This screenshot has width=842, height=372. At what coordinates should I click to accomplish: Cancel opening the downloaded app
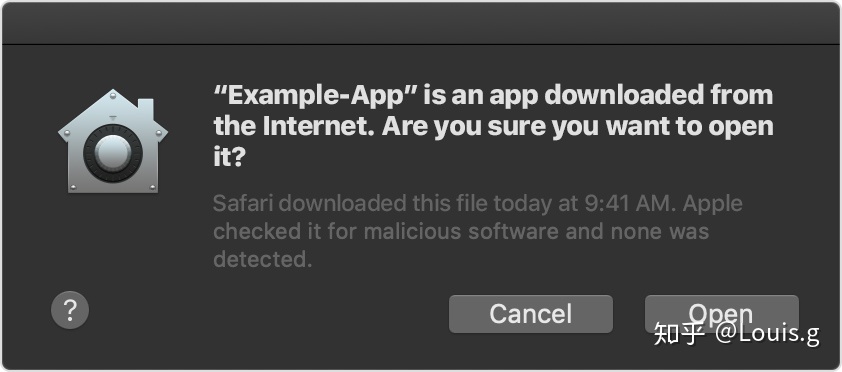(531, 314)
